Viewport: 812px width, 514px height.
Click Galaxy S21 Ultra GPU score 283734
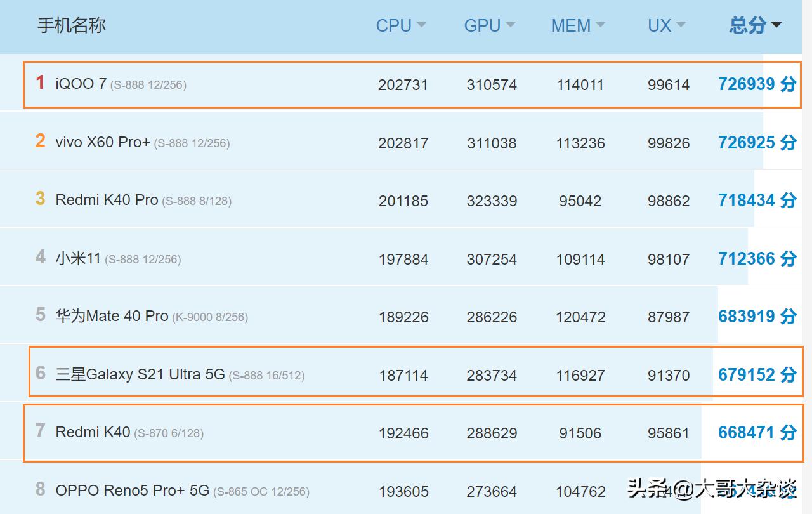[492, 375]
